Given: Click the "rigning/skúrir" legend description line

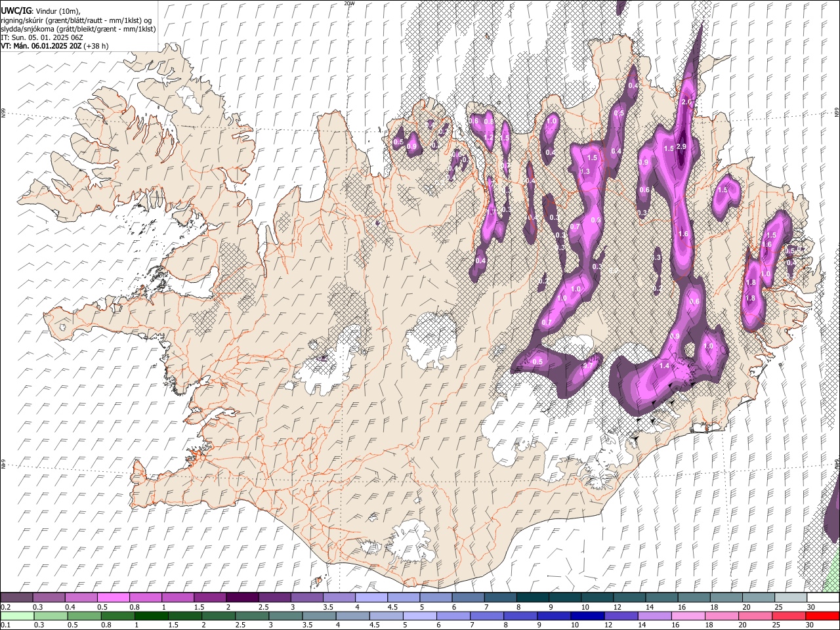Looking at the screenshot, I should point(76,20).
